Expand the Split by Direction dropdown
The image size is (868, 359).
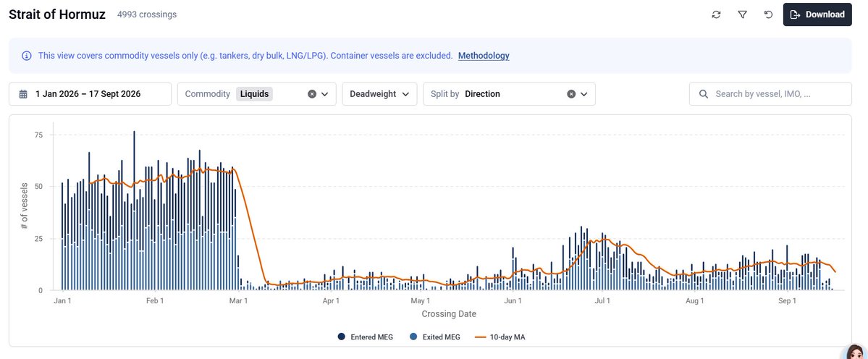[x=584, y=94]
